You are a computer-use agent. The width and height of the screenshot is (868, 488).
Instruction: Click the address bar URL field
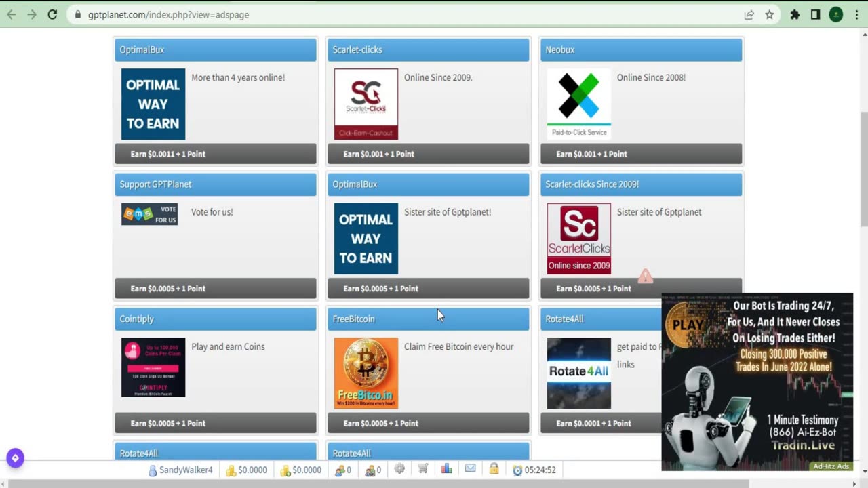[407, 15]
